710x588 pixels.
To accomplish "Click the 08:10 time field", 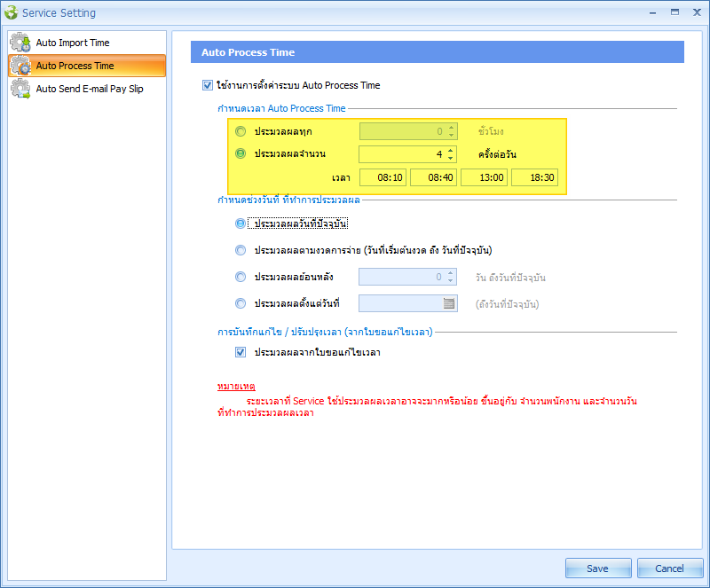I will click(x=383, y=177).
